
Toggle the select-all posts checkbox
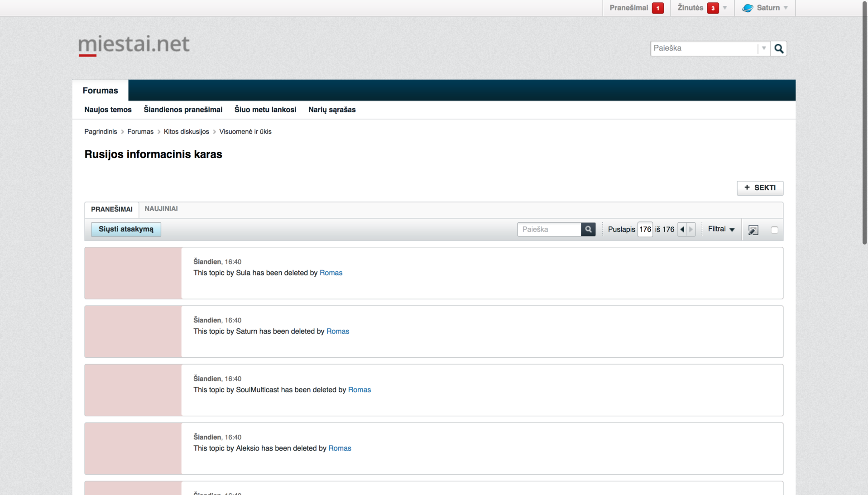[x=774, y=230]
